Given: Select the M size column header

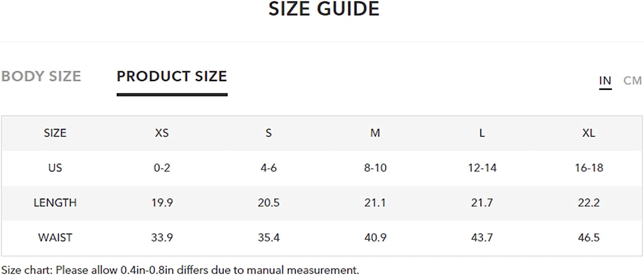Looking at the screenshot, I should [x=375, y=133].
